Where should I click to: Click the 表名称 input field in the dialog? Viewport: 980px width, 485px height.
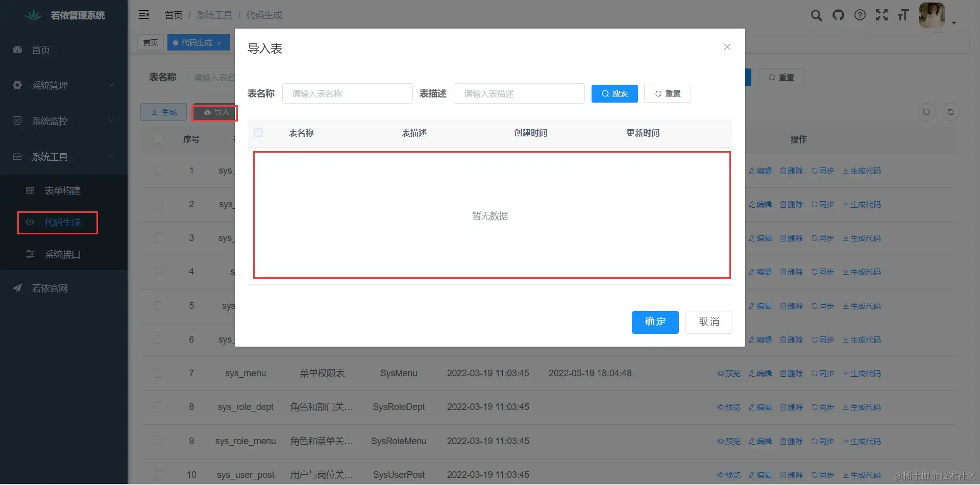pyautogui.click(x=348, y=93)
